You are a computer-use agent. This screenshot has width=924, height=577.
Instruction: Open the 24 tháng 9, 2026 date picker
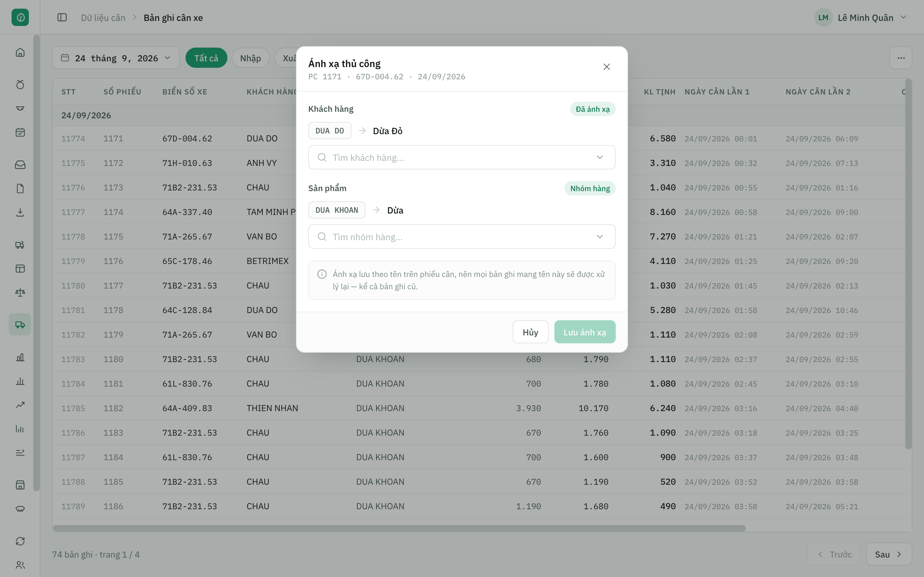(x=116, y=58)
